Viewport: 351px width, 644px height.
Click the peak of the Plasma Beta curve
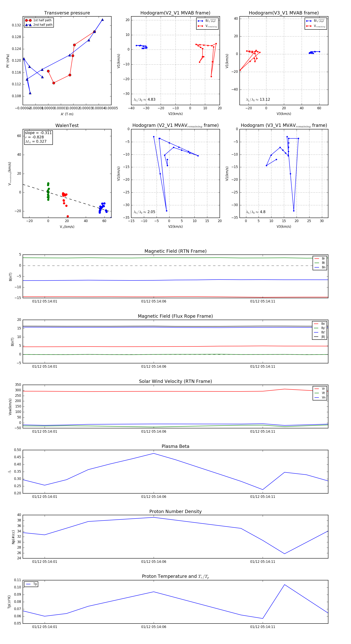(x=154, y=453)
